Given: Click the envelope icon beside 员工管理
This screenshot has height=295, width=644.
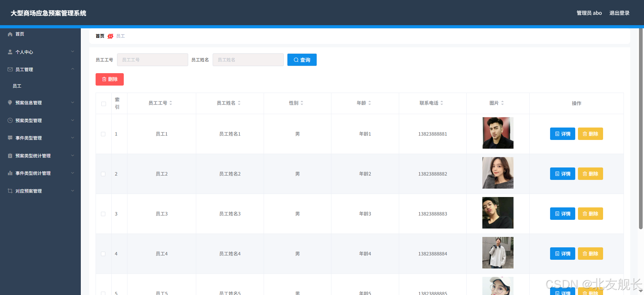Looking at the screenshot, I should tap(10, 69).
